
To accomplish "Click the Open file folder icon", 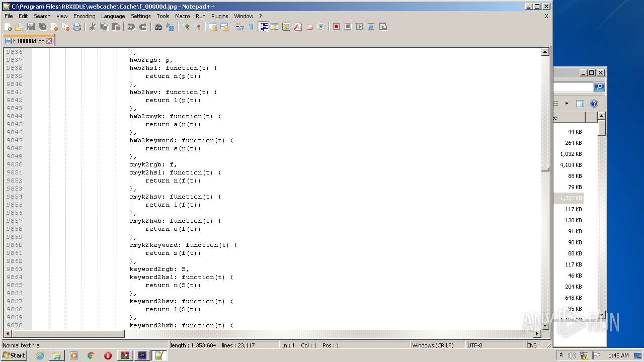I will click(19, 27).
